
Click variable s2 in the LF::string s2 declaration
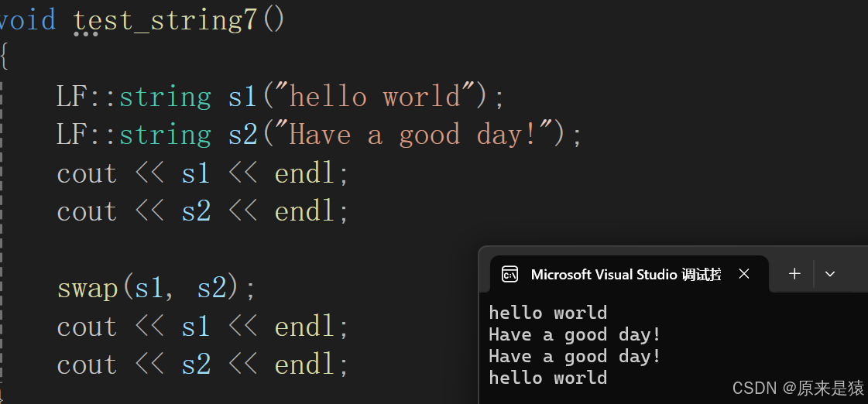242,135
